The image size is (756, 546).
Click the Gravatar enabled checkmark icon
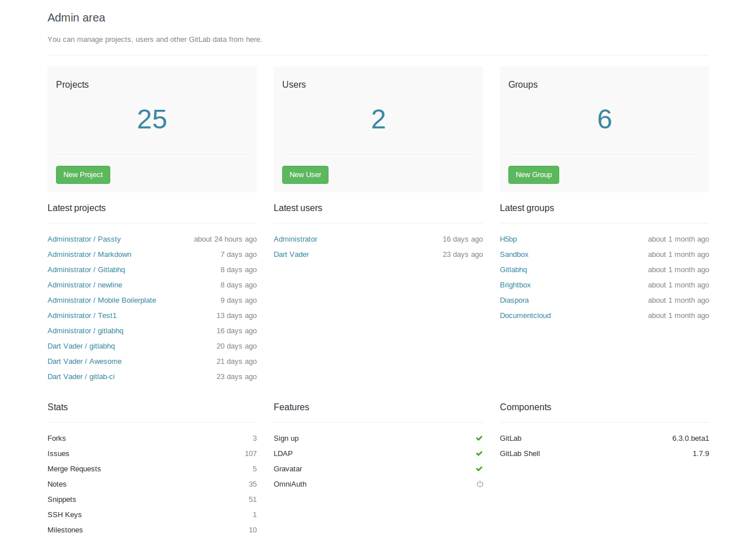click(x=479, y=469)
